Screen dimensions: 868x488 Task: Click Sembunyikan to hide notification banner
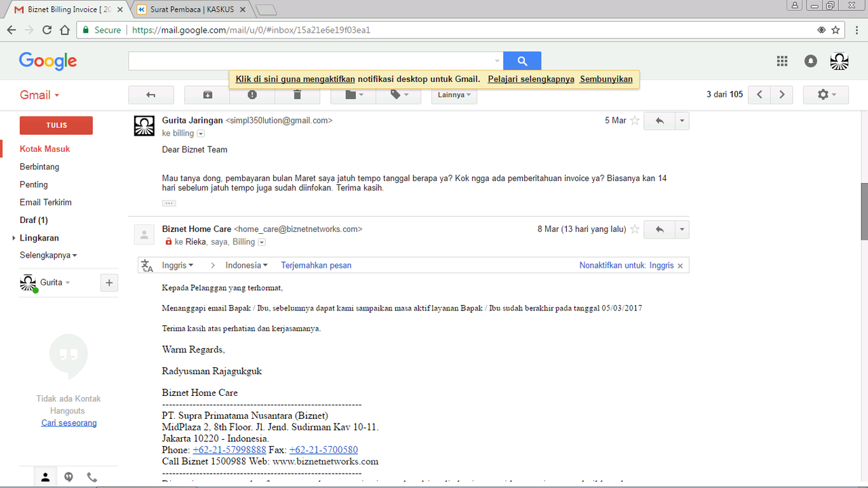(x=606, y=79)
